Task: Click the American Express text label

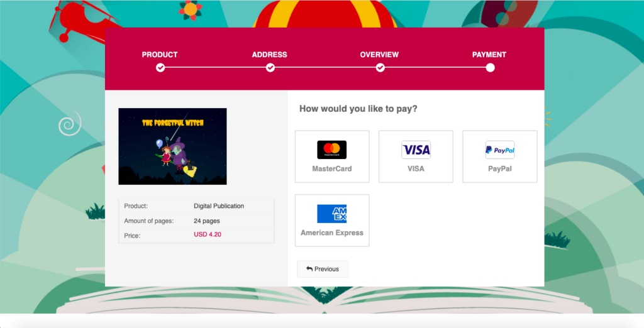Action: tap(332, 232)
